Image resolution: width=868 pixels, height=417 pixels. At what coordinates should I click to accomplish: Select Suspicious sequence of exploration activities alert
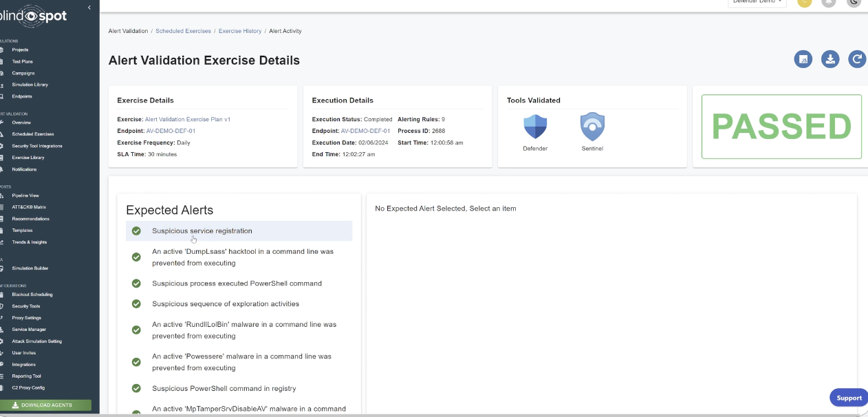pyautogui.click(x=226, y=304)
